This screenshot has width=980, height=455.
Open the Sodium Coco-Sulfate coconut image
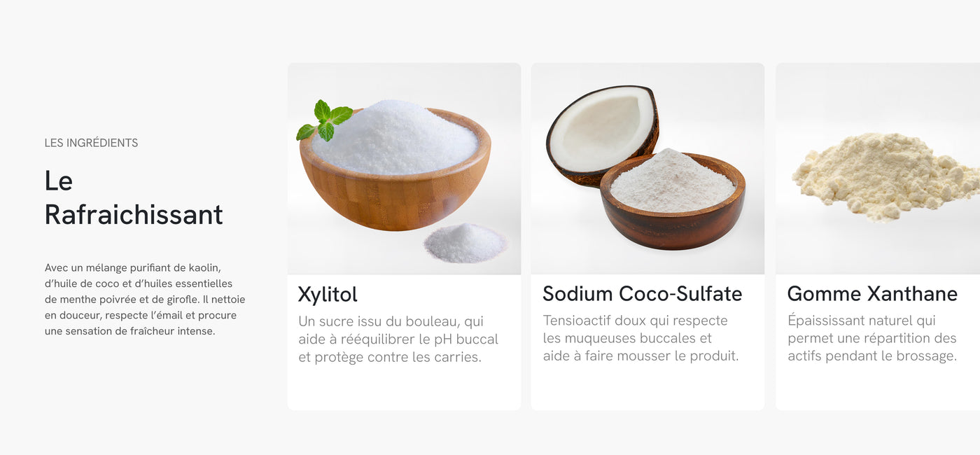[647, 169]
